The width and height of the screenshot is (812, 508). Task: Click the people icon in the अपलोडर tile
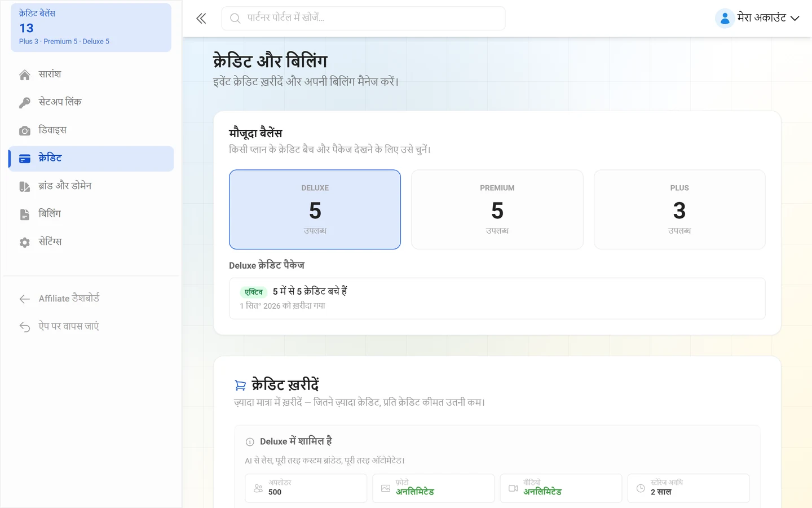258,488
